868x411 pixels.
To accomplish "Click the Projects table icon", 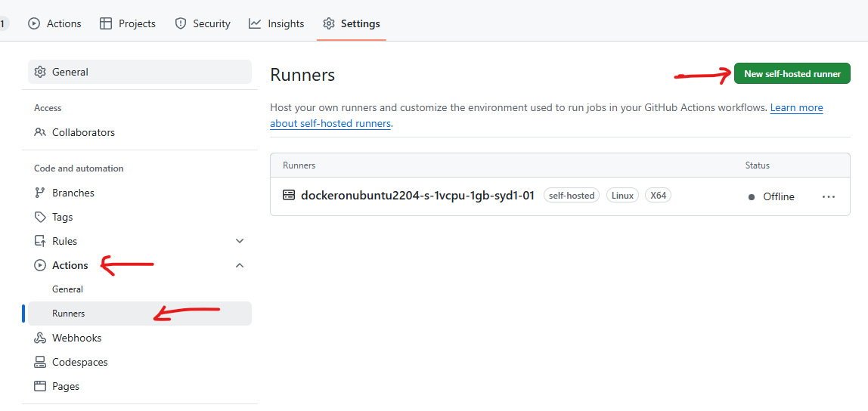I will [x=106, y=23].
